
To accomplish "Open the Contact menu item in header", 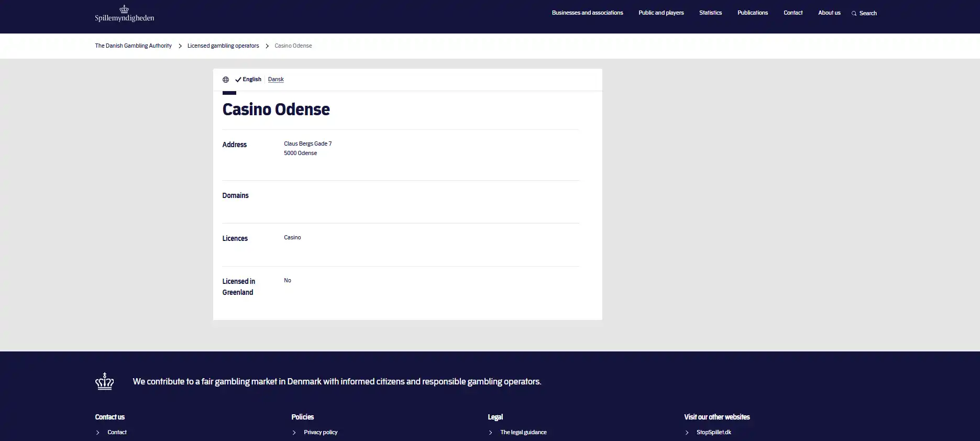I will click(793, 13).
